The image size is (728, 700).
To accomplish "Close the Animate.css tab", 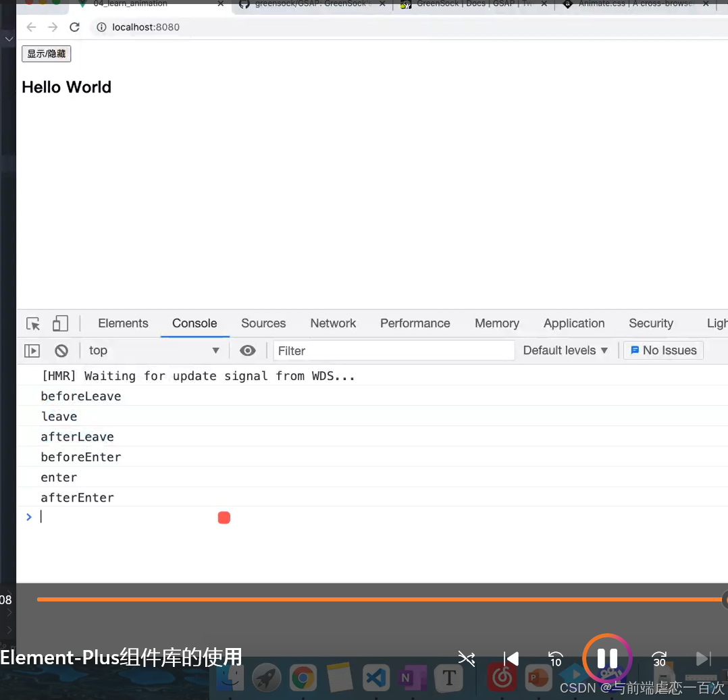I will tap(706, 4).
